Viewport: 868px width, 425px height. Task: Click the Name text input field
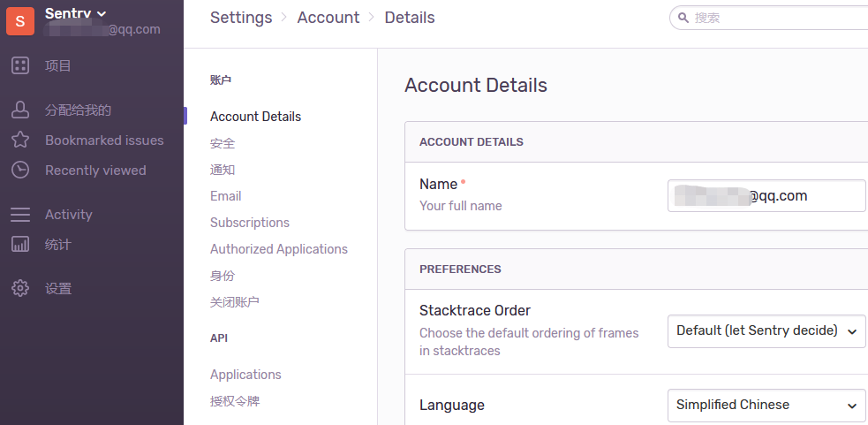coord(766,195)
